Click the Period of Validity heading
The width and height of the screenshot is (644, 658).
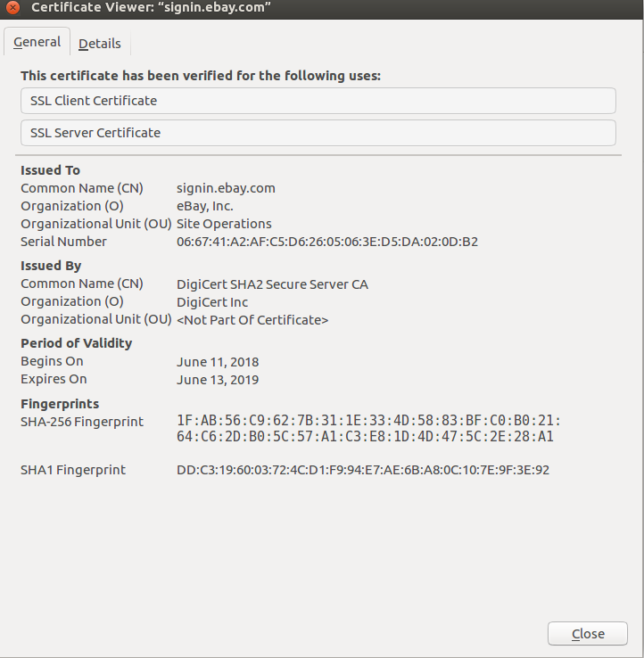point(77,343)
